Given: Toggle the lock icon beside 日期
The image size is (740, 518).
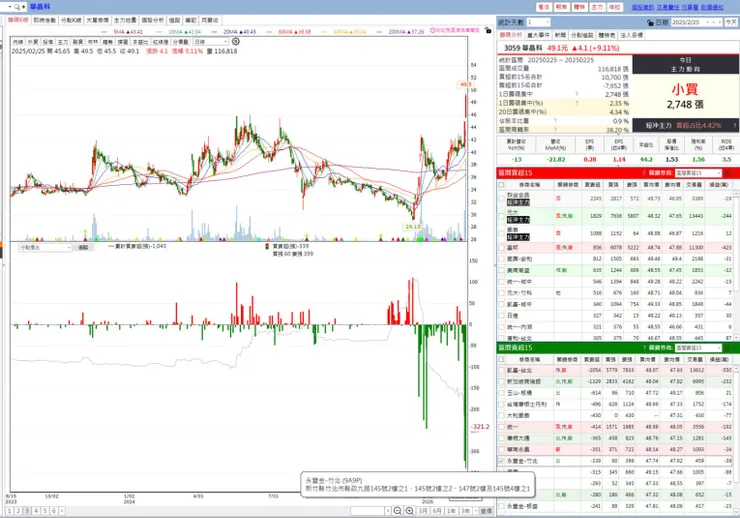Looking at the screenshot, I should click(650, 22).
